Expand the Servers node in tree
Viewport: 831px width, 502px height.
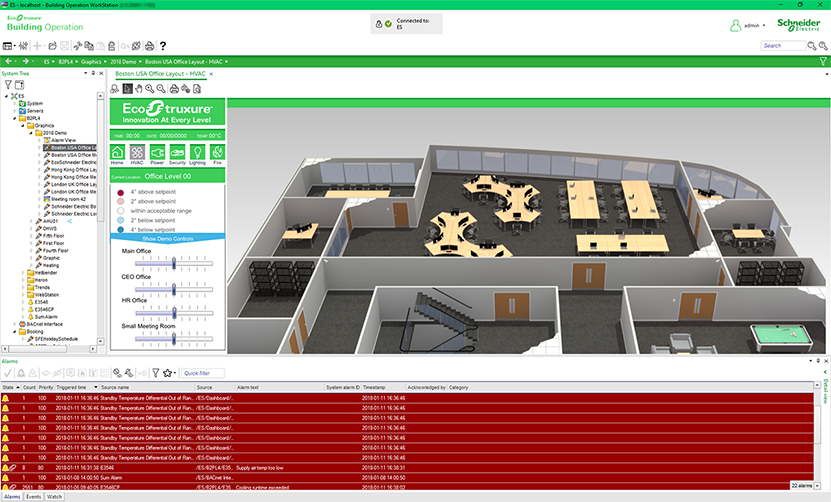pyautogui.click(x=15, y=111)
